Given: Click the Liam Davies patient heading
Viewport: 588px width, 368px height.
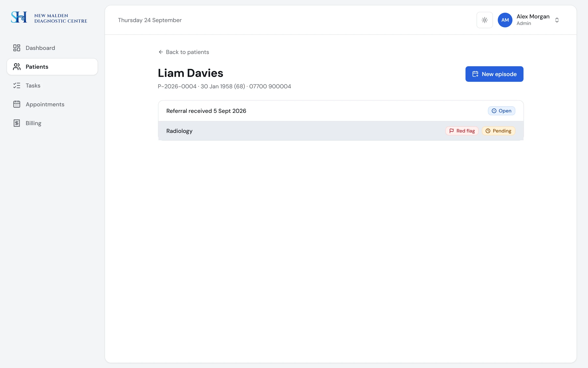Looking at the screenshot, I should pyautogui.click(x=190, y=73).
